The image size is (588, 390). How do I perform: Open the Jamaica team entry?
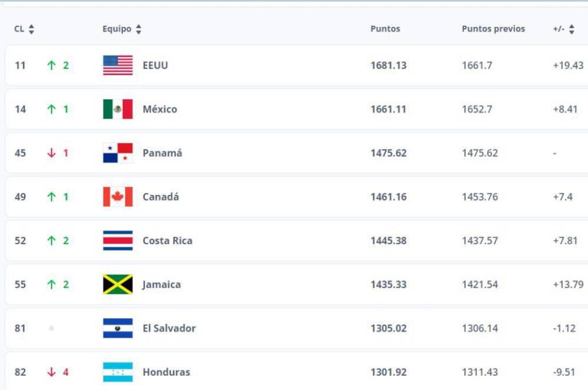pos(162,284)
